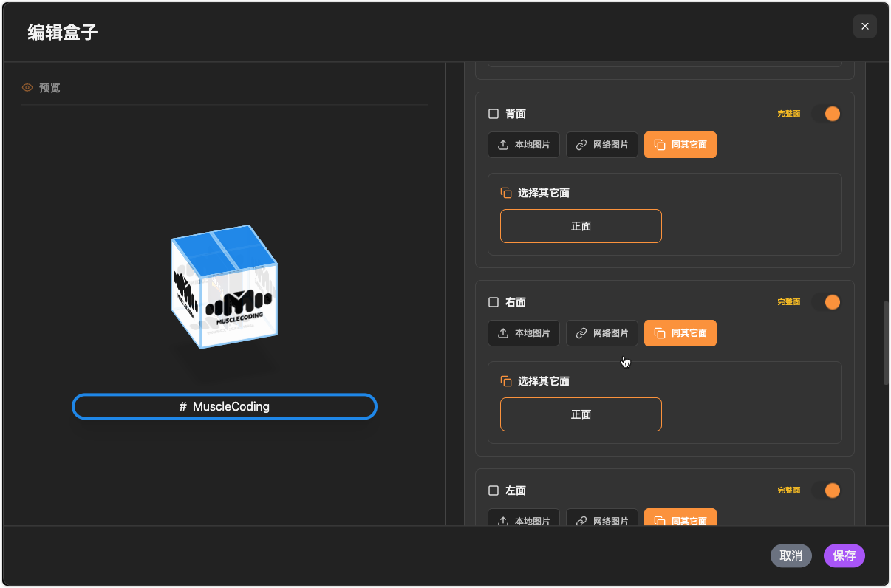Open the 正面 selector in the 背面 section
Screen dimensions: 891x588
581,226
